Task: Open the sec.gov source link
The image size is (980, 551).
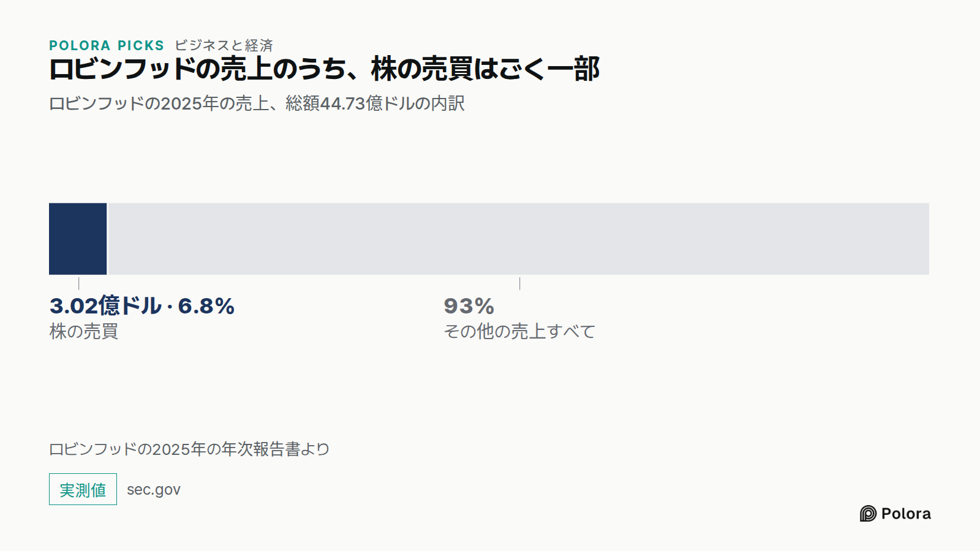Action: [154, 490]
